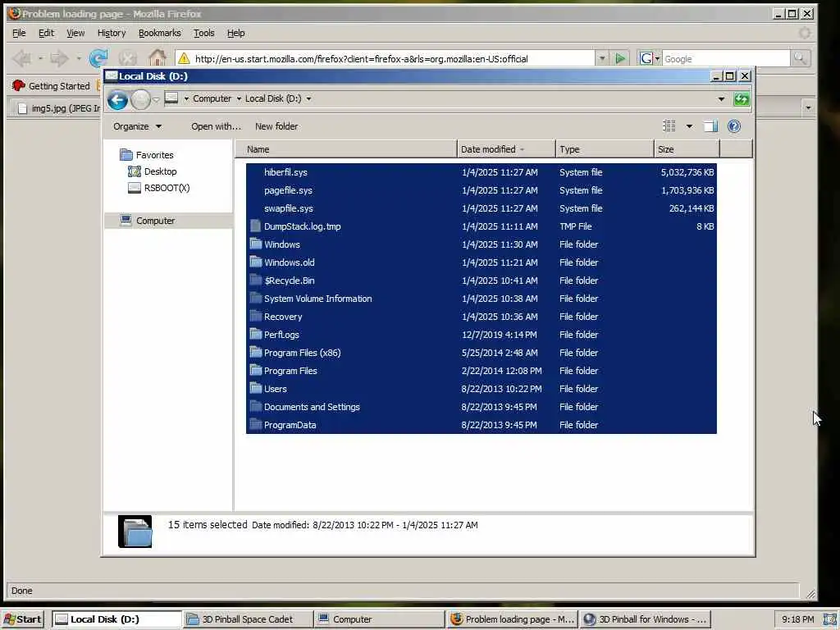Select the swapfile.sys file name
Image resolution: width=840 pixels, height=630 pixels.
point(288,208)
